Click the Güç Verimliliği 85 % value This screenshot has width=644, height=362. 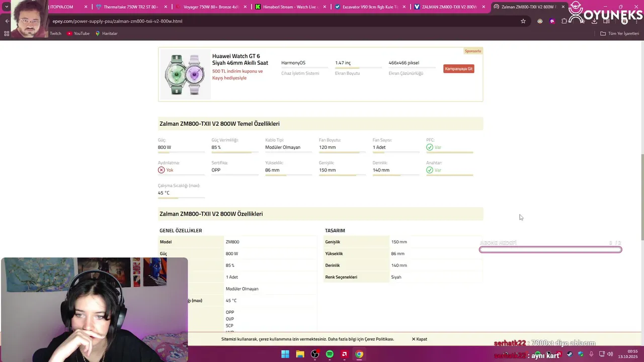pyautogui.click(x=216, y=147)
